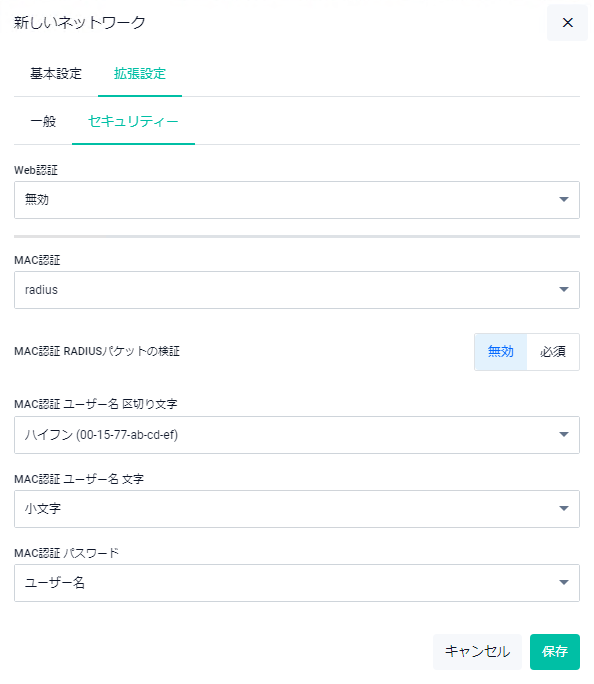Open the Web認証 dropdown arrow
594x684 pixels.
(563, 199)
